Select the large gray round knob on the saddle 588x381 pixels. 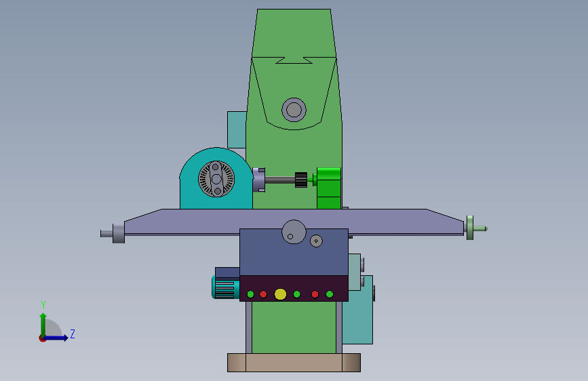click(x=294, y=232)
